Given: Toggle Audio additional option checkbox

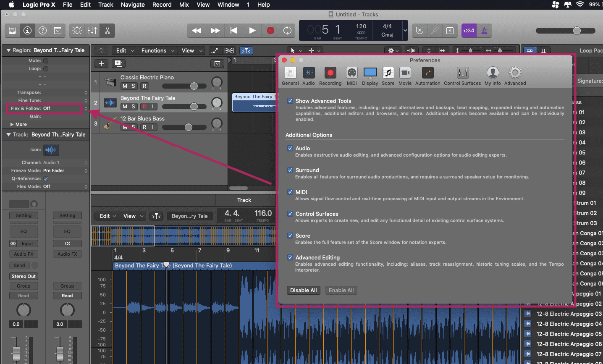Looking at the screenshot, I should click(x=290, y=148).
